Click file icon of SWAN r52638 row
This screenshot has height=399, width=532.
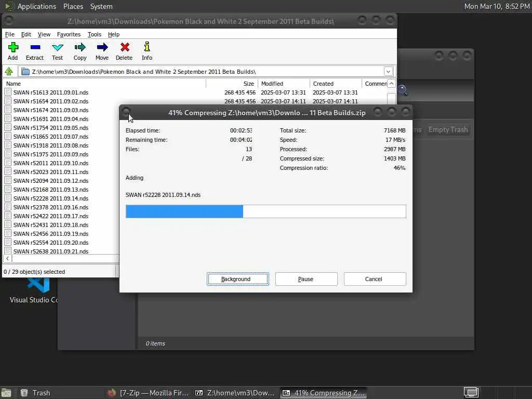pyautogui.click(x=8, y=251)
